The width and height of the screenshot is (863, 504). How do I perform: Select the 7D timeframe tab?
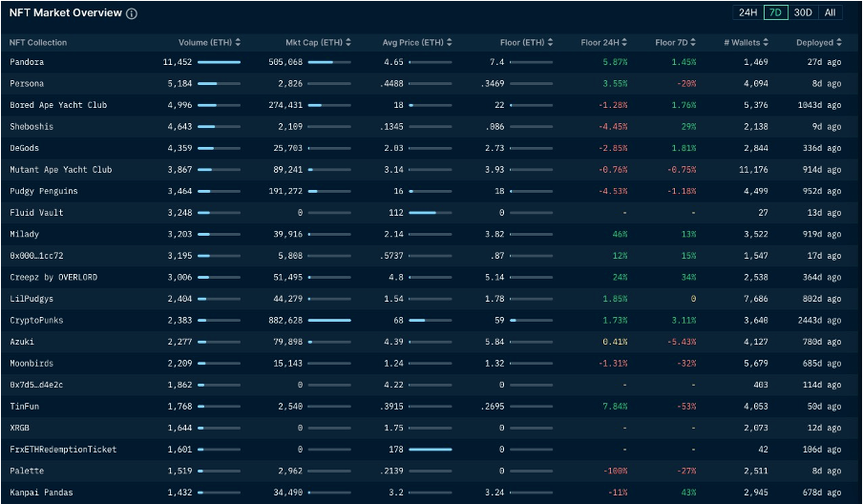[x=775, y=12]
